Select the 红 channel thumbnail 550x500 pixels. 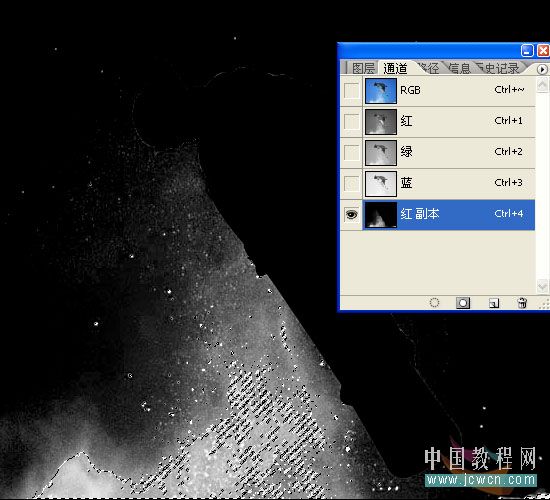coord(381,122)
